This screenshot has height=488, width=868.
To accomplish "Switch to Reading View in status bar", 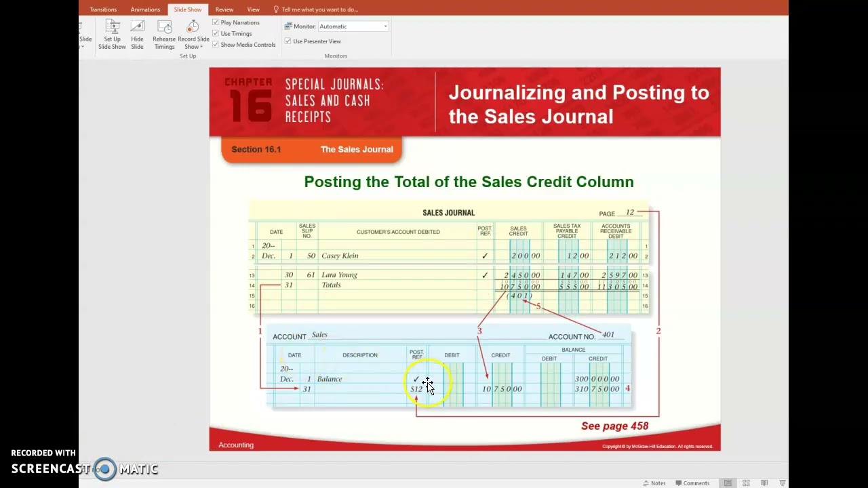I will coord(764,483).
